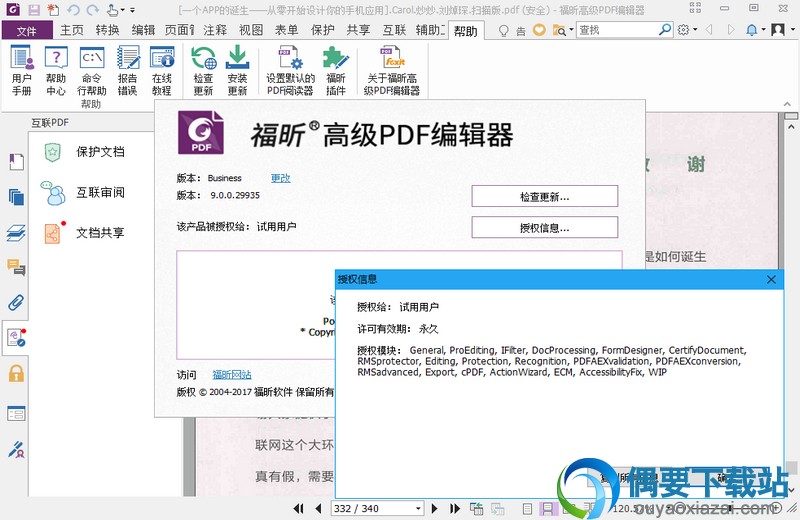Switch to the 视图 tab
The image size is (800, 520).
click(251, 31)
